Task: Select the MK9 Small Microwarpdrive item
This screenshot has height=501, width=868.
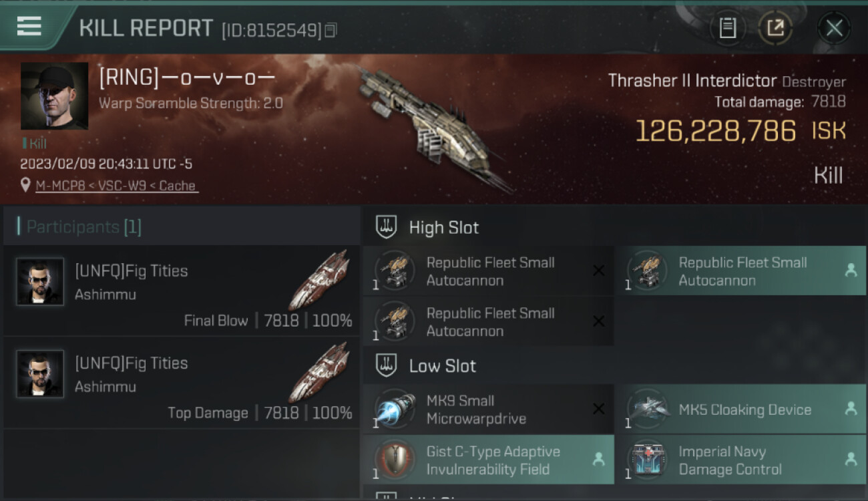Action: point(488,409)
